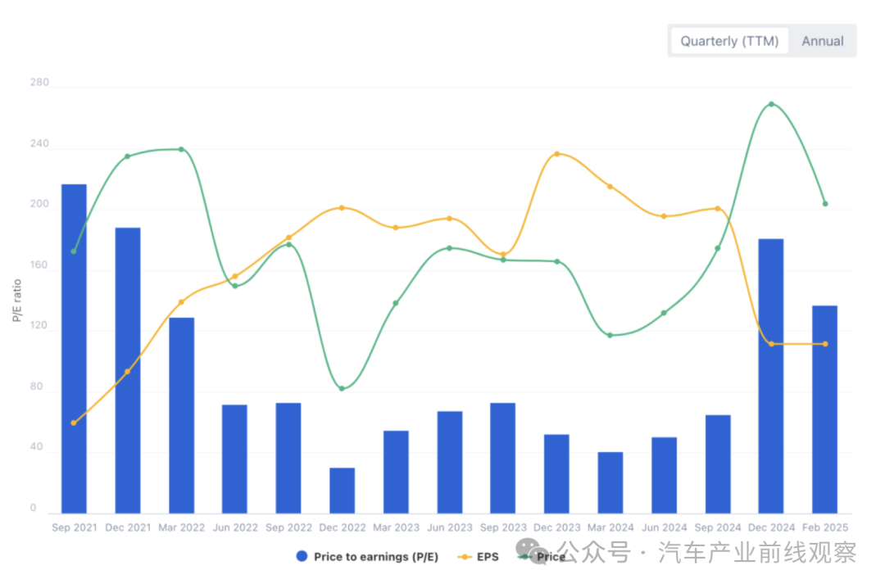Click the EPS data point at Sep 2021

pyautogui.click(x=74, y=423)
